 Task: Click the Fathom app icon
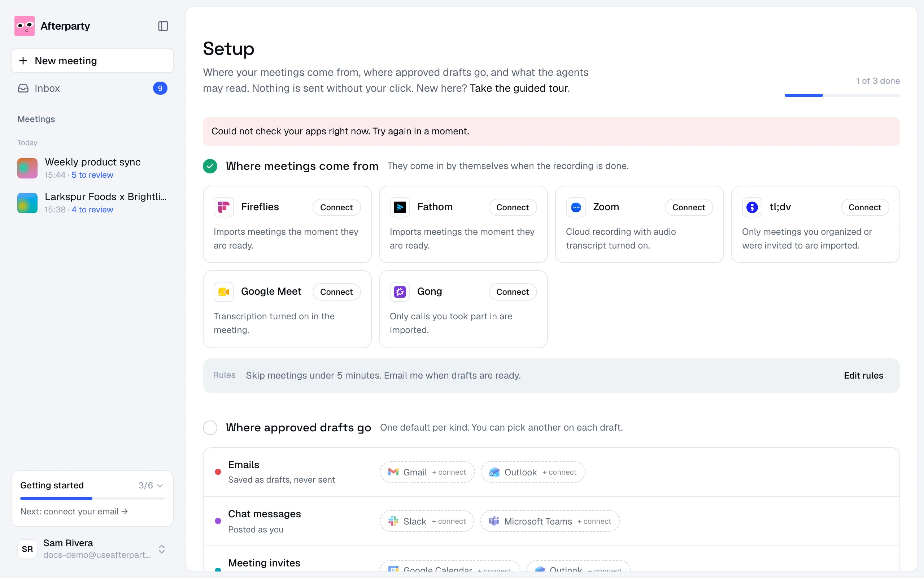point(400,207)
